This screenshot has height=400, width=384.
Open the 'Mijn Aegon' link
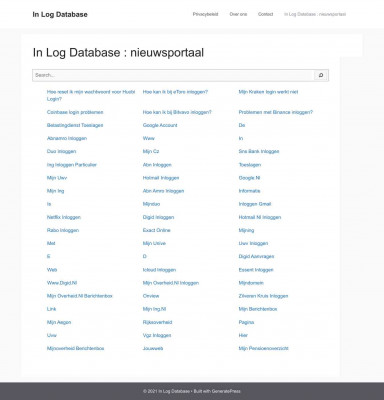click(59, 322)
